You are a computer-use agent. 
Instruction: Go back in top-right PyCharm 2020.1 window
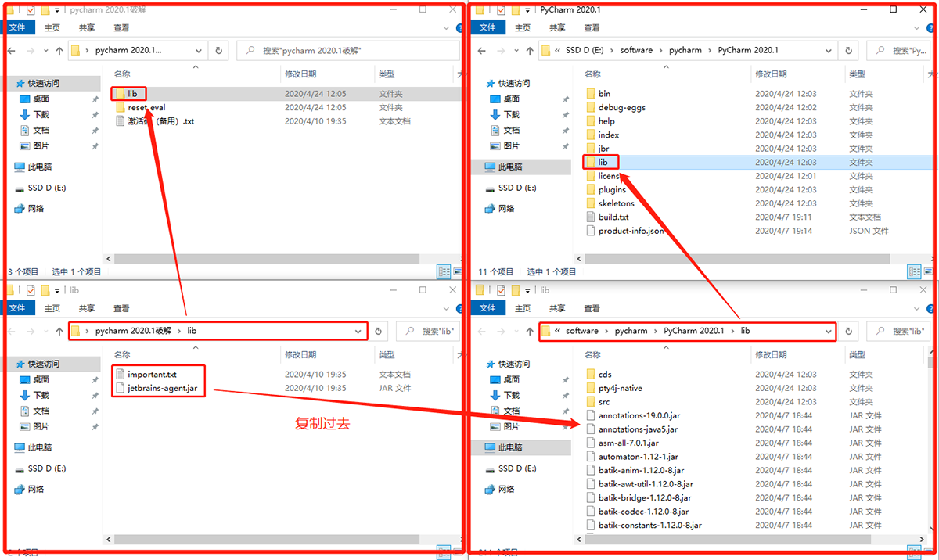point(480,50)
